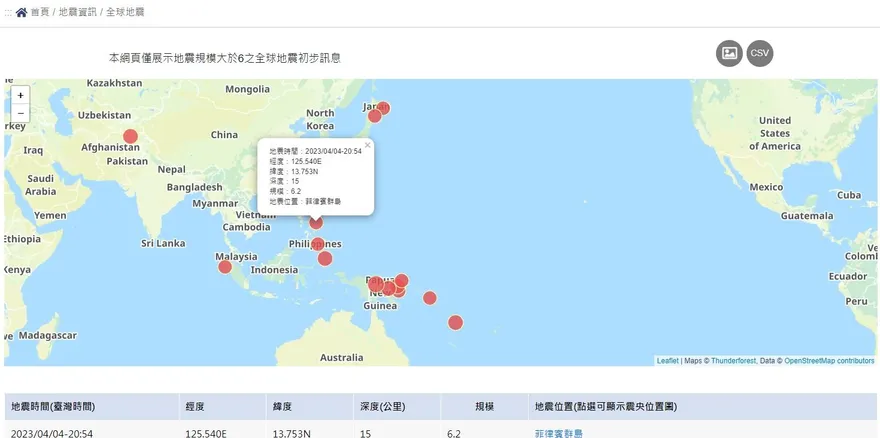Click the home icon in the breadcrumb

point(21,12)
